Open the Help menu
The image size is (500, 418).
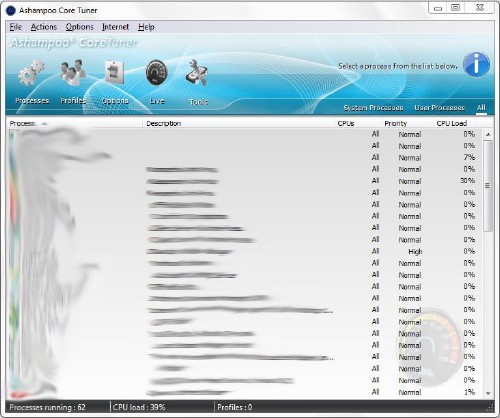146,27
